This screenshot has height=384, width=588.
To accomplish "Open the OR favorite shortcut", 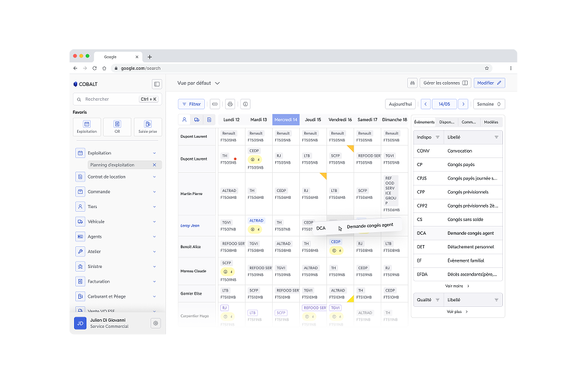I will tap(117, 127).
